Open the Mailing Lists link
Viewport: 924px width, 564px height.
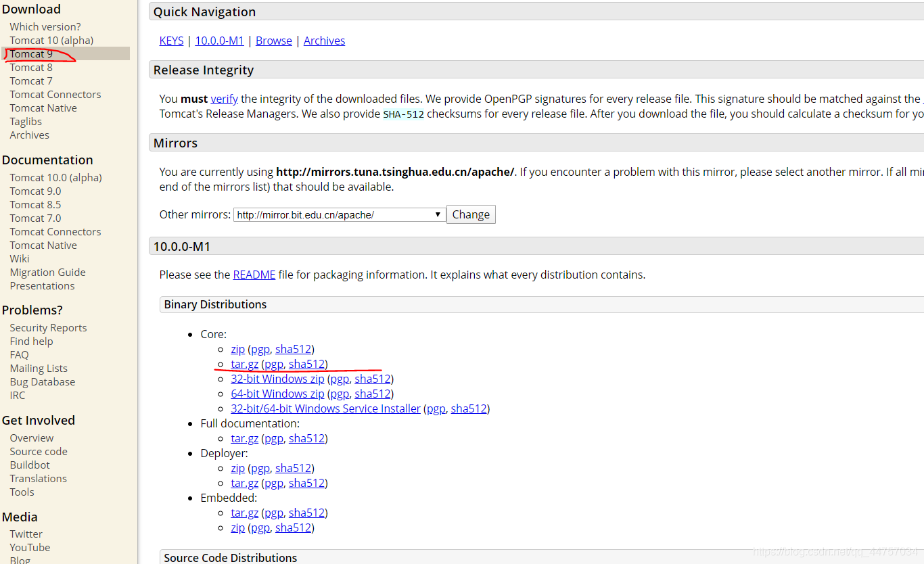point(39,369)
